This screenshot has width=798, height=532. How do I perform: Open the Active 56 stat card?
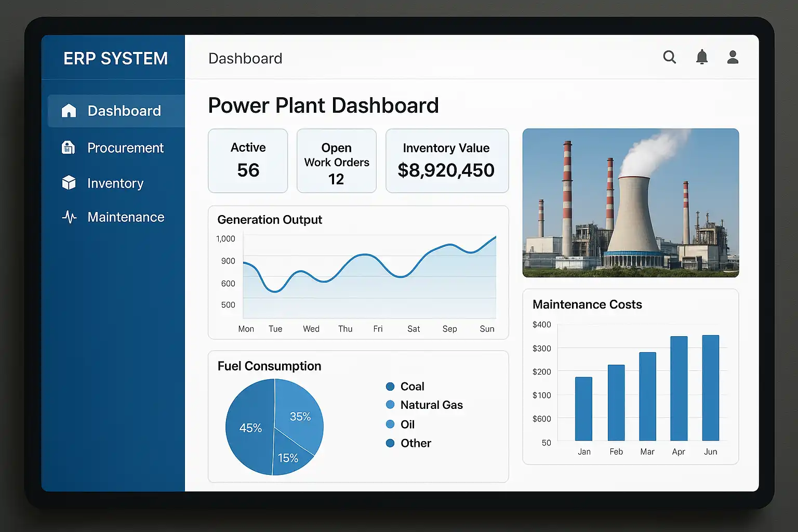[248, 161]
